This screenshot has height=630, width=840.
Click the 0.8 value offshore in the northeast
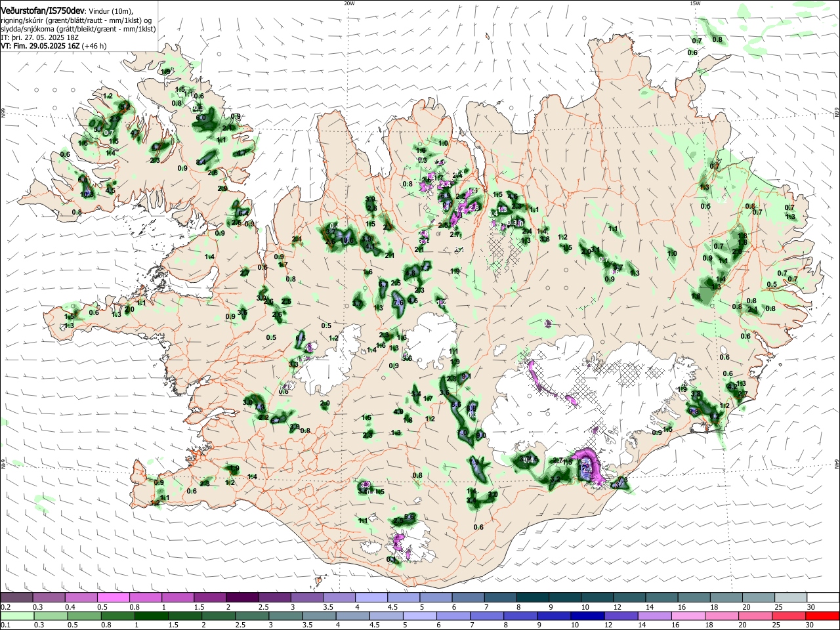coord(717,39)
